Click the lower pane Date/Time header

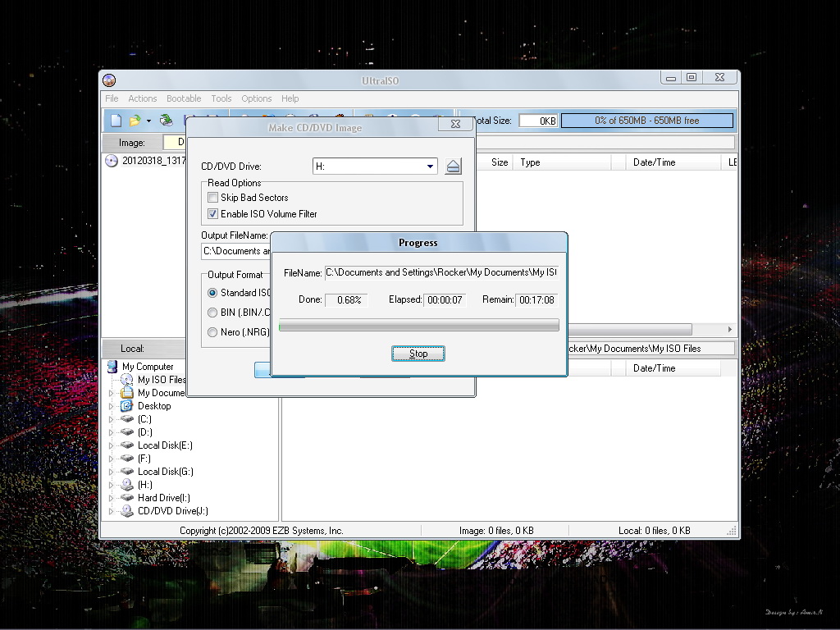pyautogui.click(x=673, y=368)
